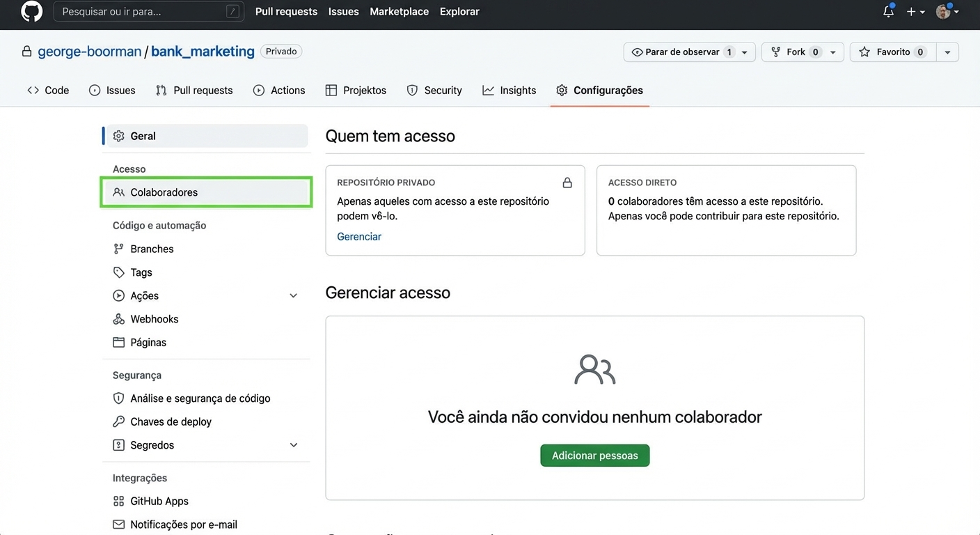
Task: Click the Geral gear icon
Action: (x=118, y=136)
